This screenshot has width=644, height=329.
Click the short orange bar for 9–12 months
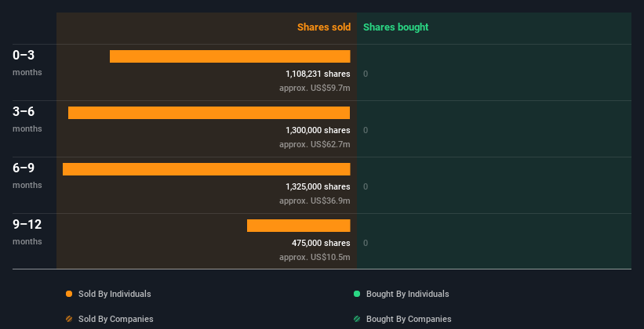(x=298, y=226)
